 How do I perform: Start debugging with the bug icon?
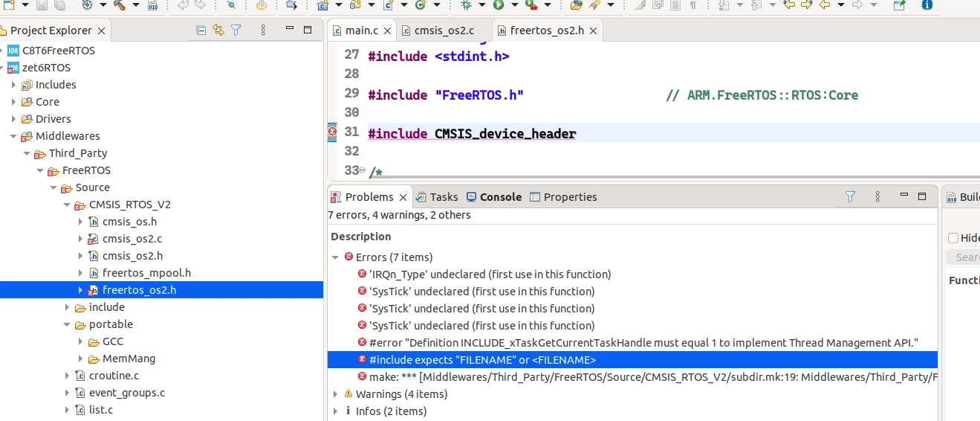click(x=466, y=4)
